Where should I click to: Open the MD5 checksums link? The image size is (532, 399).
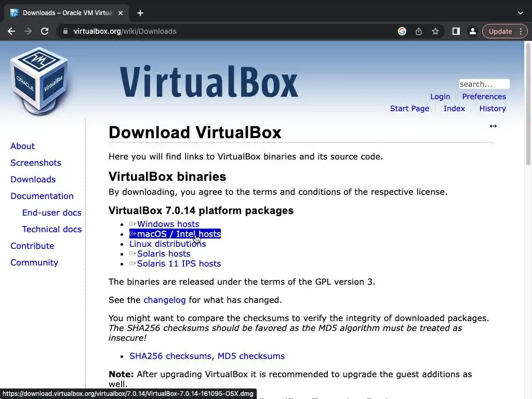pos(251,356)
